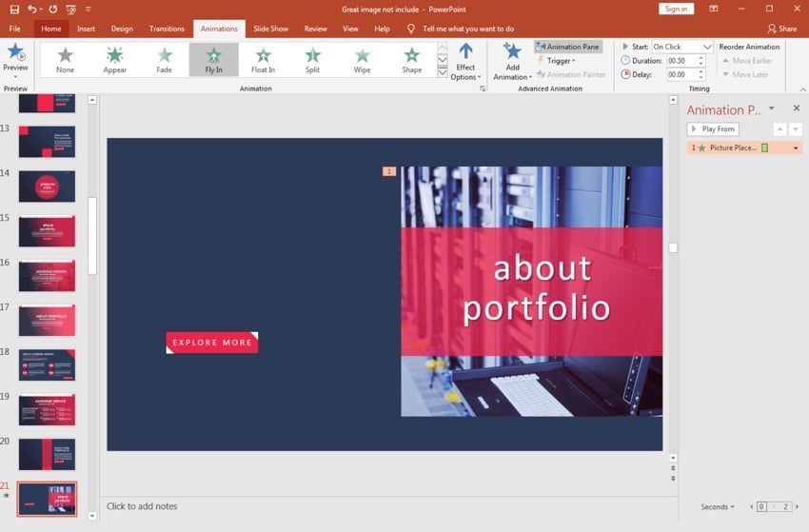This screenshot has width=809, height=532.
Task: Toggle the Animation Pane button
Action: [568, 47]
